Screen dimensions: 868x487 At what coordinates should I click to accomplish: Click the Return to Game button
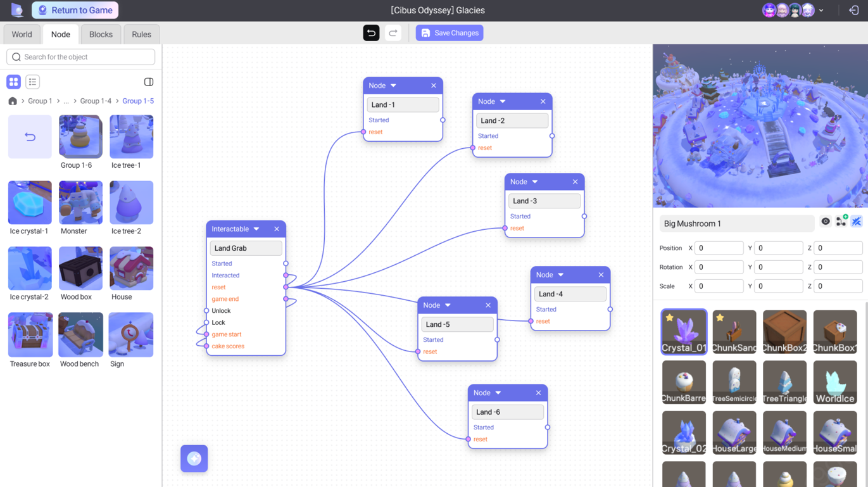75,10
